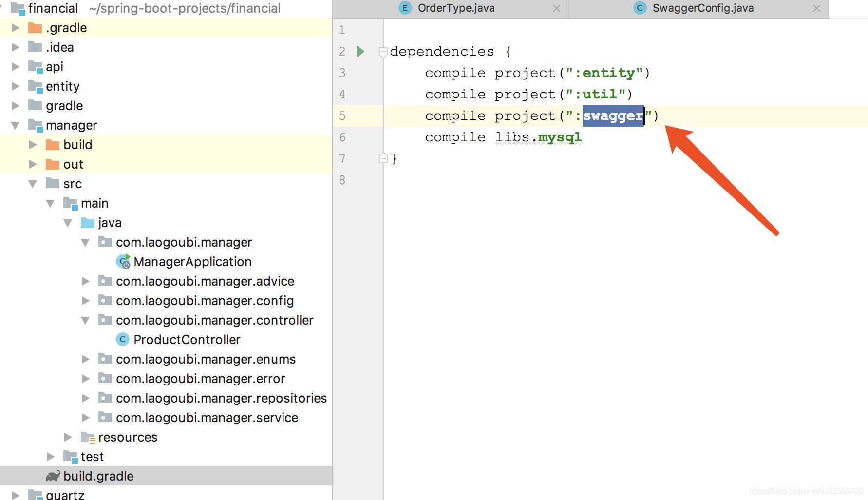Click the SwaggerConfig class file icon

coord(640,8)
